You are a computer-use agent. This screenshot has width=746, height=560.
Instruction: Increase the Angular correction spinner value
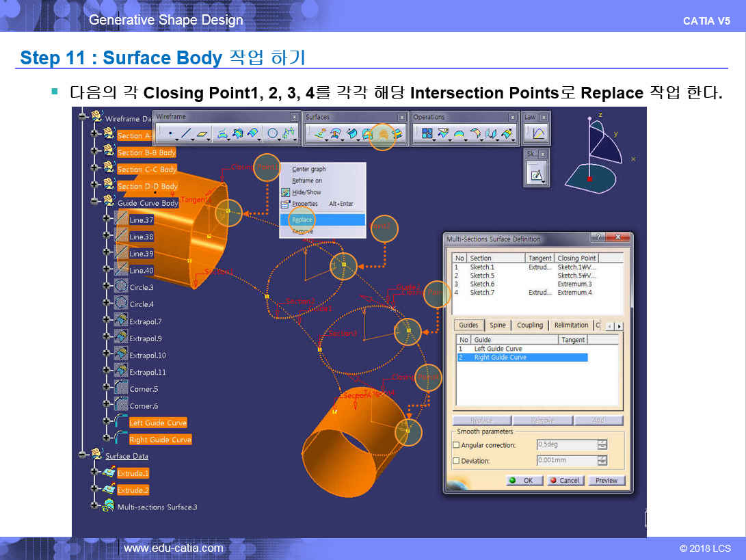point(602,442)
